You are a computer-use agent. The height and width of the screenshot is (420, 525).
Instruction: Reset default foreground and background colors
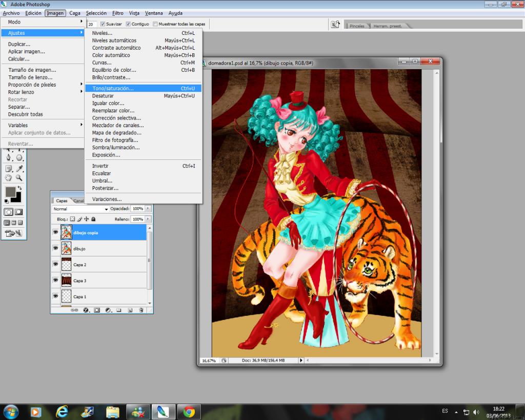[x=6, y=201]
